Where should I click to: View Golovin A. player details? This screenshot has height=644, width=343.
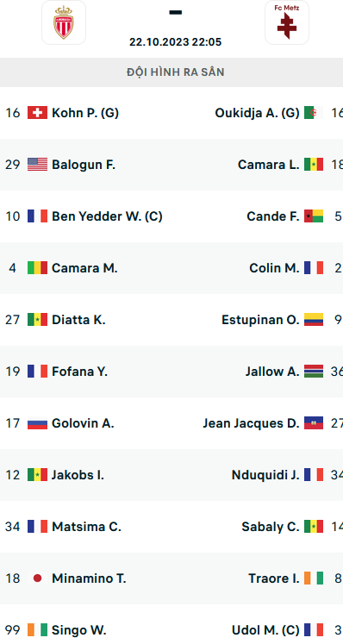click(83, 423)
